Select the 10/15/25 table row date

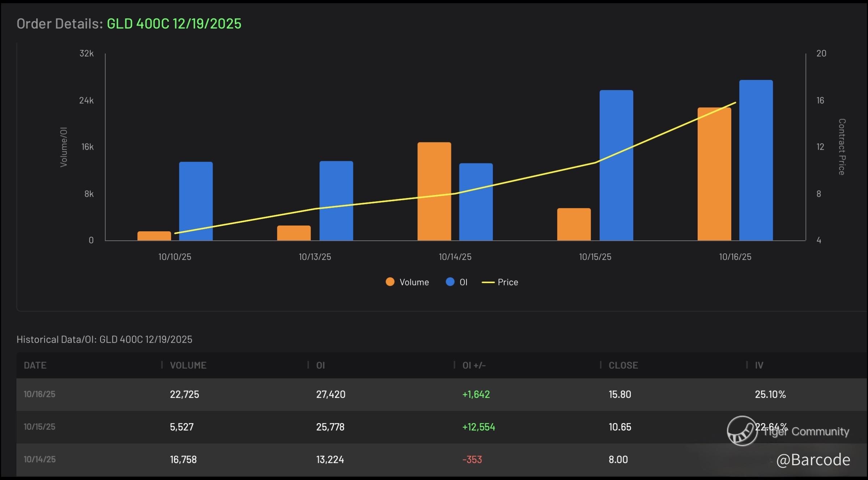click(39, 427)
